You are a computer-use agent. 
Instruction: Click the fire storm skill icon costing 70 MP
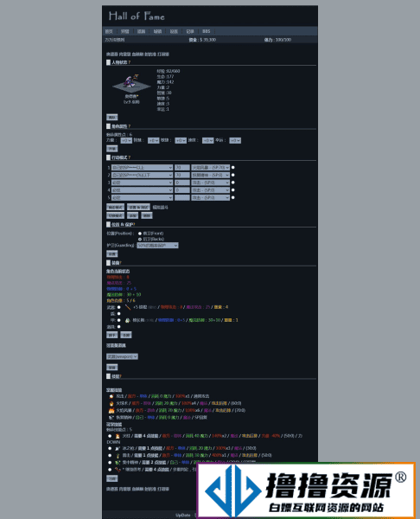[x=111, y=410]
